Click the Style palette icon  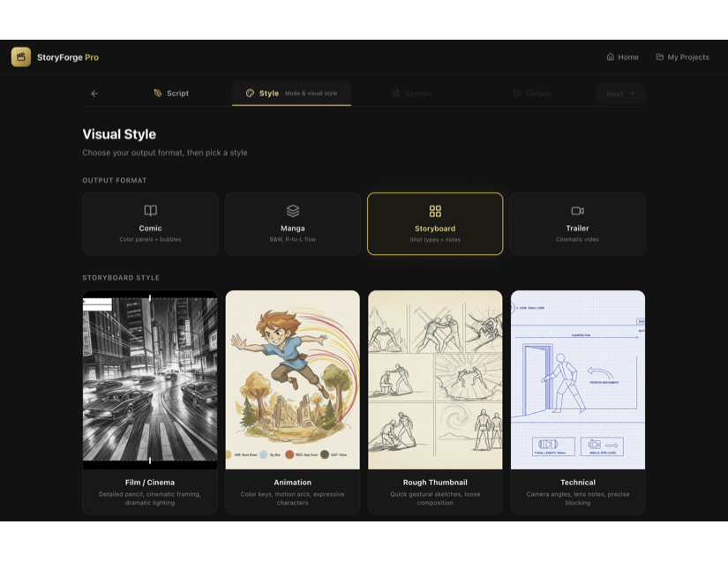251,94
